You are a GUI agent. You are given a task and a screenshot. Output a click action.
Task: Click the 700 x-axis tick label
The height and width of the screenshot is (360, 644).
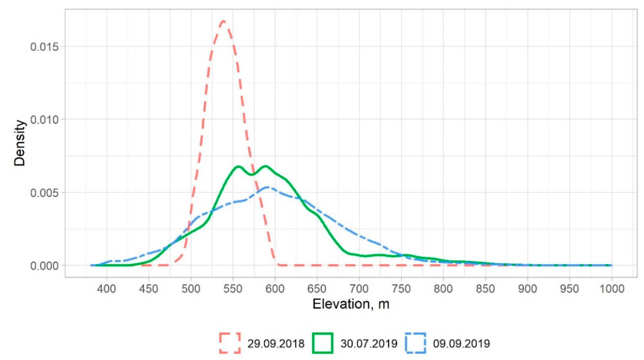359,289
